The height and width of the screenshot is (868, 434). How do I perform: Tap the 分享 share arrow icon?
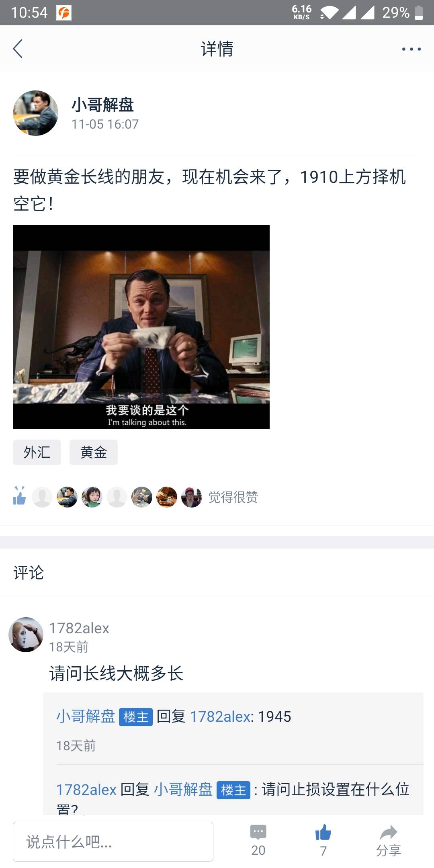(388, 832)
